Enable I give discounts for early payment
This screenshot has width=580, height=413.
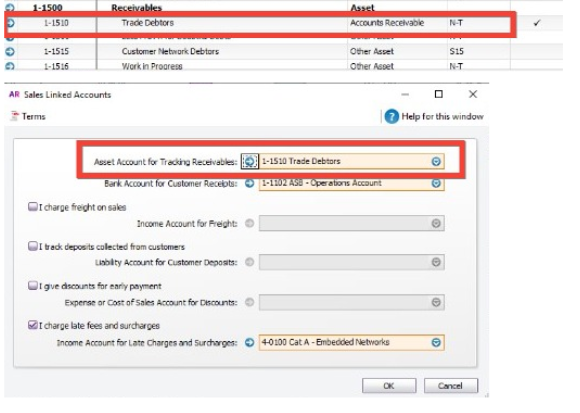[33, 285]
